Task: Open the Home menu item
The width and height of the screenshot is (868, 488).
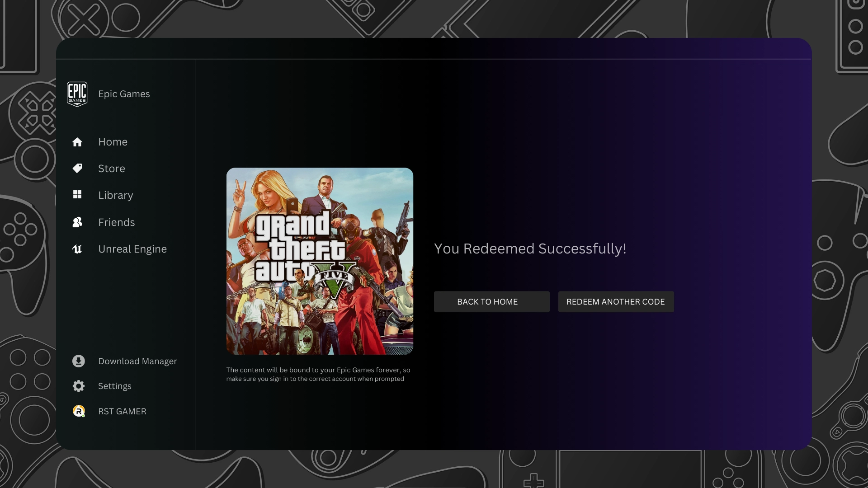Action: tap(113, 142)
